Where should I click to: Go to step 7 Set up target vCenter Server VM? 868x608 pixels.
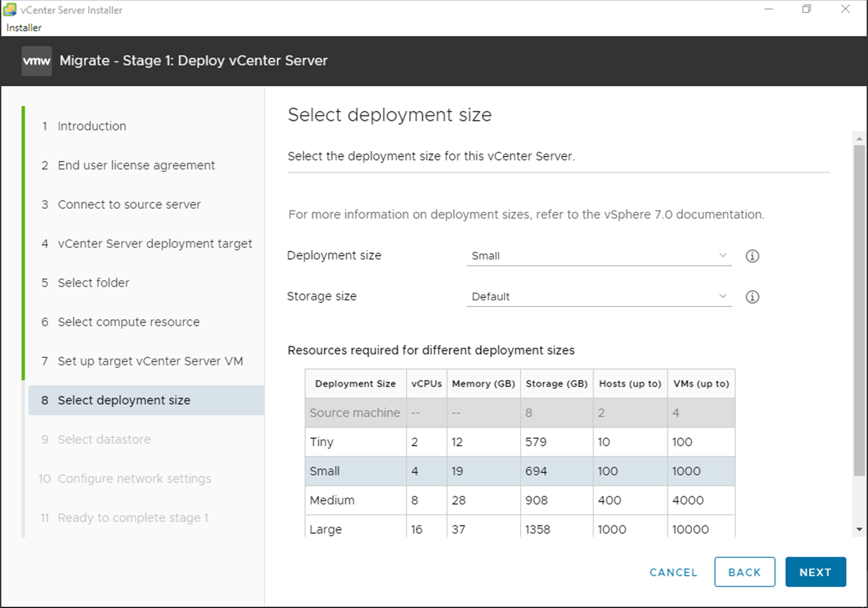coord(150,361)
